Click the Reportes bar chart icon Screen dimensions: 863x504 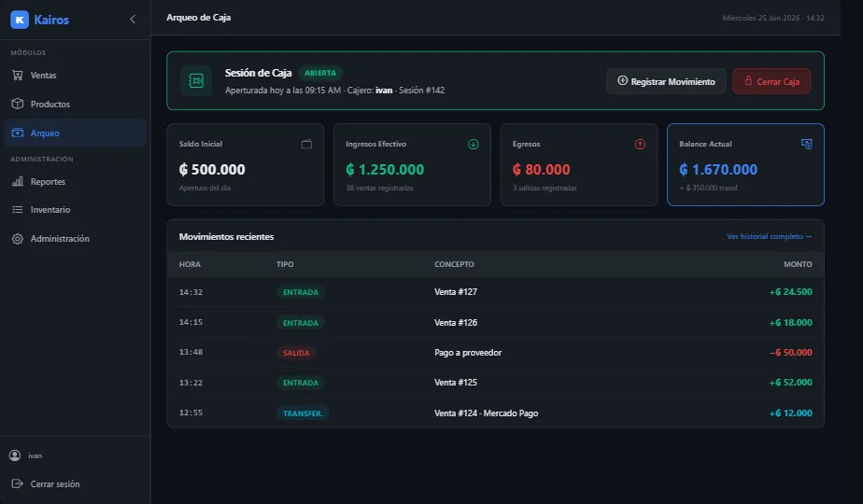click(x=18, y=182)
